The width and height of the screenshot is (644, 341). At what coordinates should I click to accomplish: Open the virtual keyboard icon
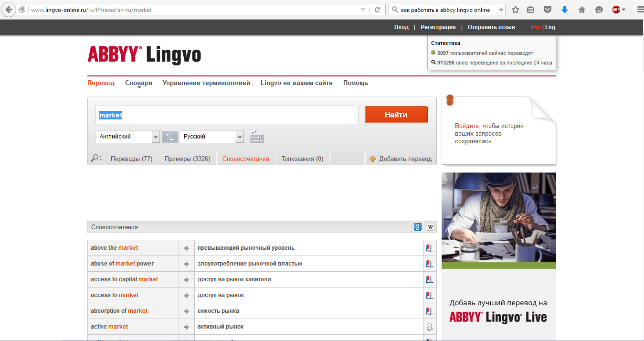point(257,137)
